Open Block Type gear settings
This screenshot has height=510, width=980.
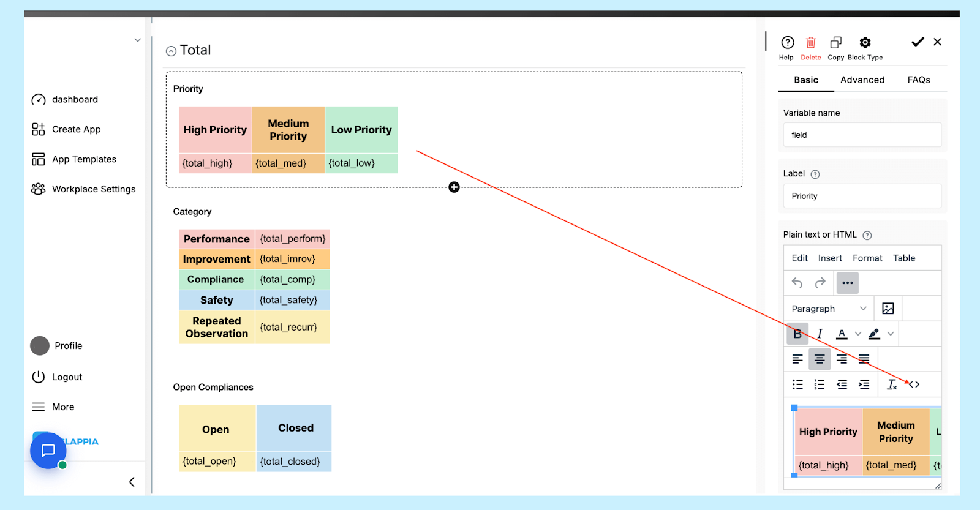click(865, 43)
